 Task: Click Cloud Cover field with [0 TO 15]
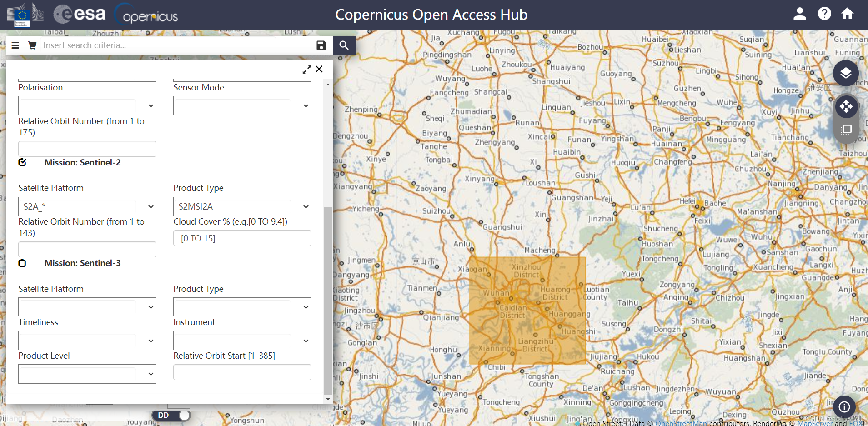(x=242, y=238)
